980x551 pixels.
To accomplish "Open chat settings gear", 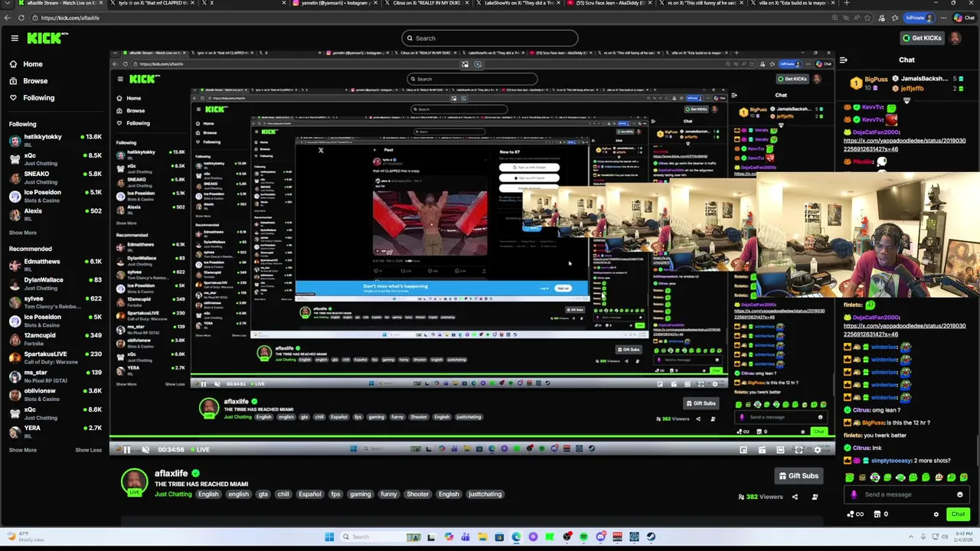I will point(936,514).
